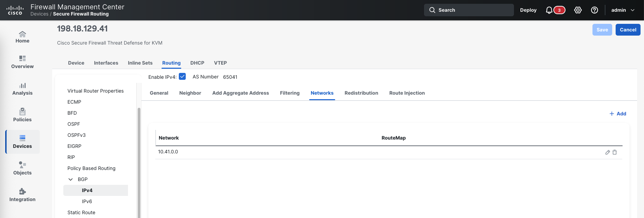The image size is (644, 218).
Task: Click the Search input field
Action: (x=469, y=10)
